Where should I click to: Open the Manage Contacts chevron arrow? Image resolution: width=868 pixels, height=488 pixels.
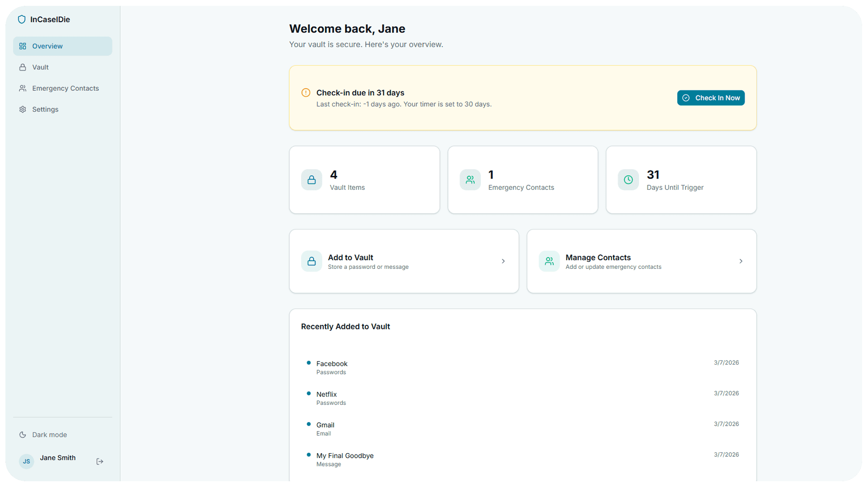click(x=741, y=261)
